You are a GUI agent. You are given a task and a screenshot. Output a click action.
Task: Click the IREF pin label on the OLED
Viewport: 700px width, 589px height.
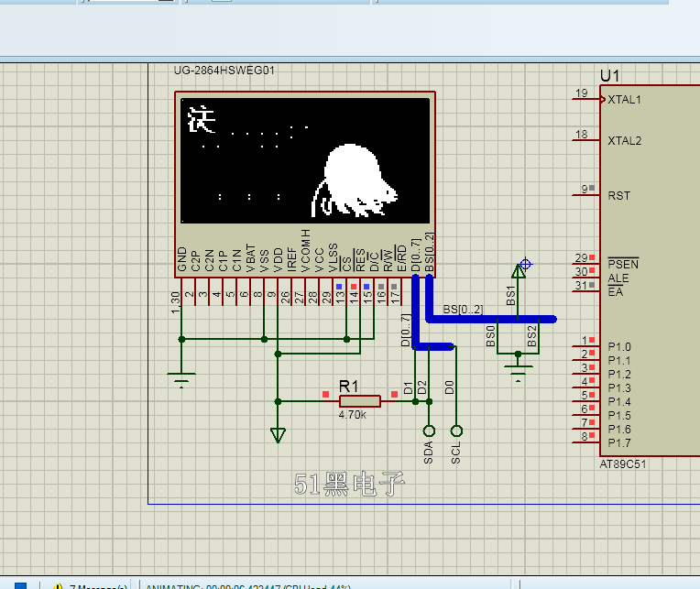click(291, 259)
